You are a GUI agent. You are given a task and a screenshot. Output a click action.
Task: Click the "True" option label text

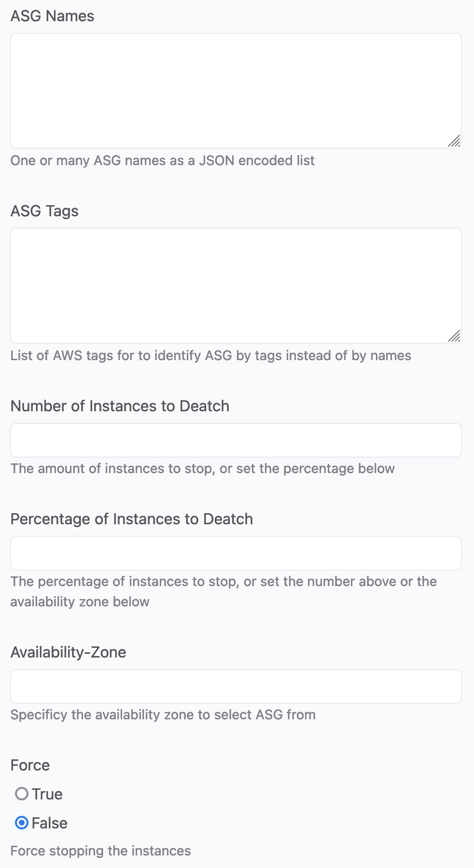[47, 794]
